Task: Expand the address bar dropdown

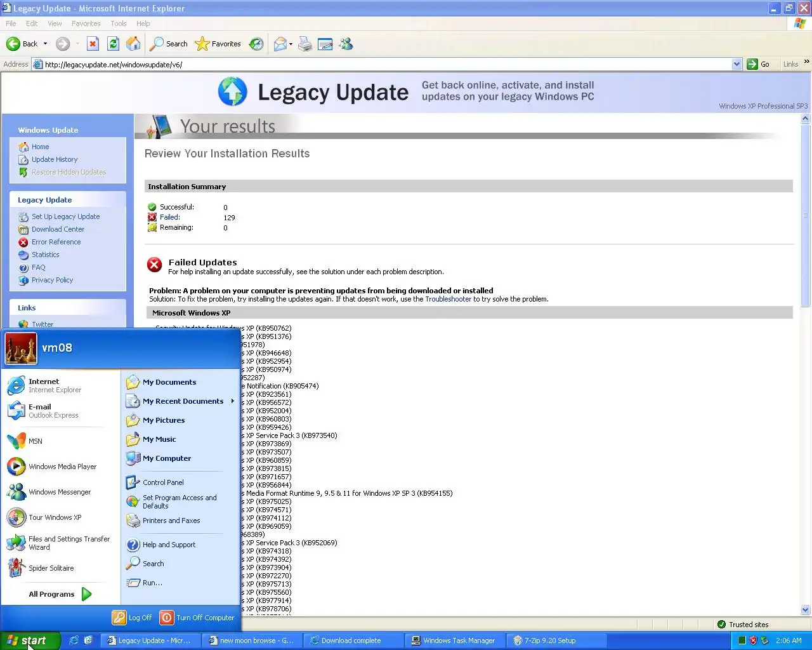Action: pyautogui.click(x=737, y=64)
